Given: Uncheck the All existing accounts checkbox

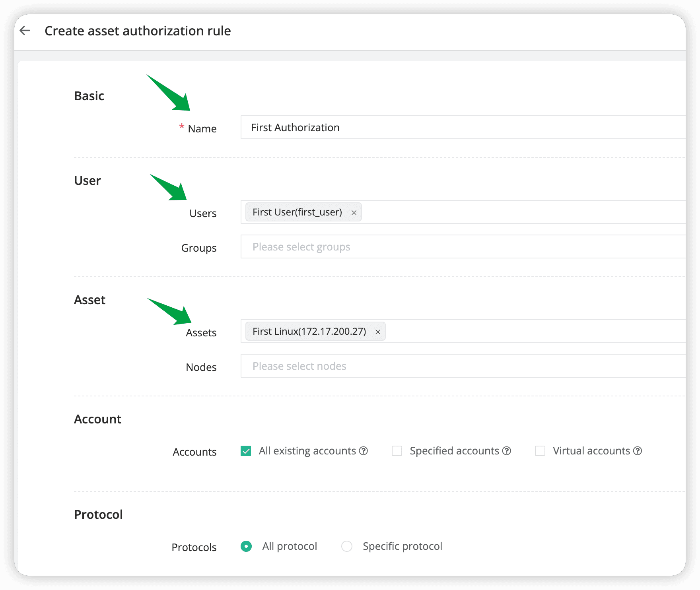Looking at the screenshot, I should [245, 451].
